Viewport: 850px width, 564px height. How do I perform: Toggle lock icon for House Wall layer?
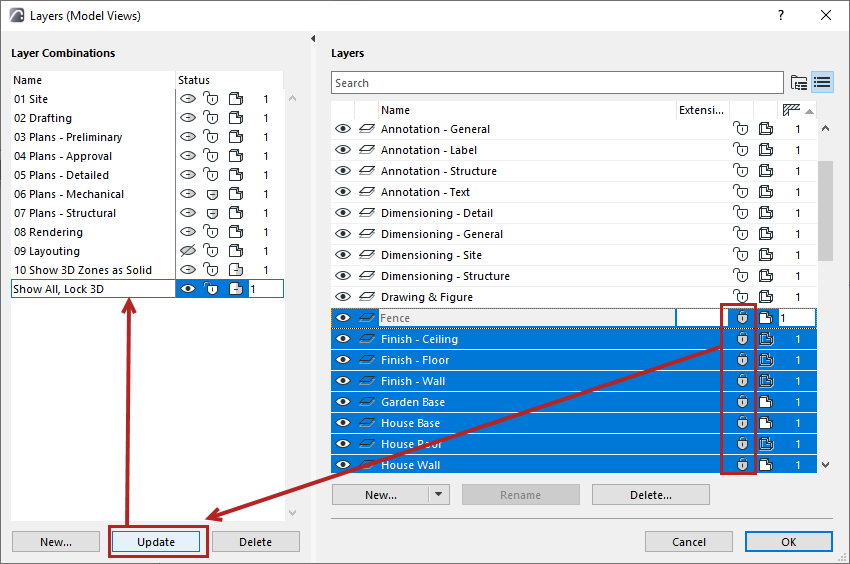(742, 465)
